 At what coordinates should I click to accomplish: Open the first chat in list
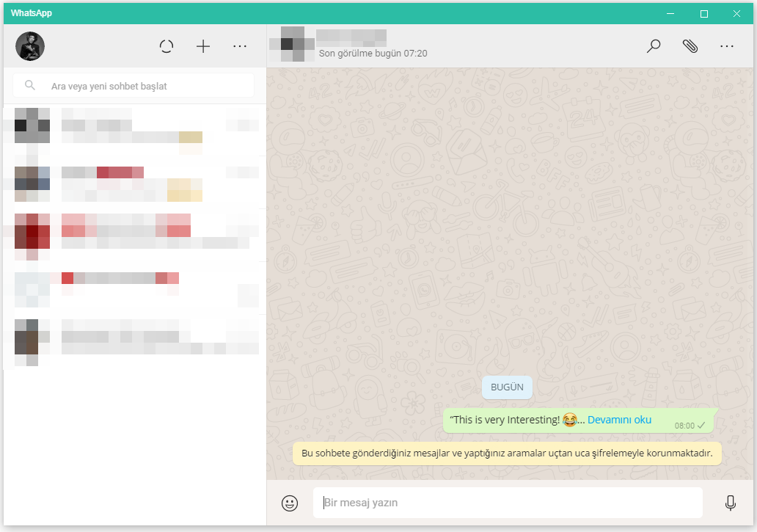click(x=136, y=131)
